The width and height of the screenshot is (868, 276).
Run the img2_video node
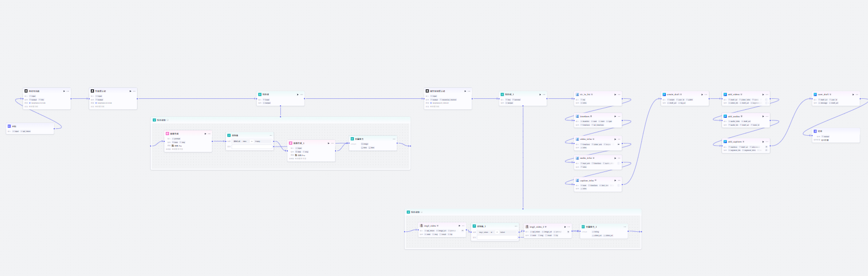pos(459,226)
